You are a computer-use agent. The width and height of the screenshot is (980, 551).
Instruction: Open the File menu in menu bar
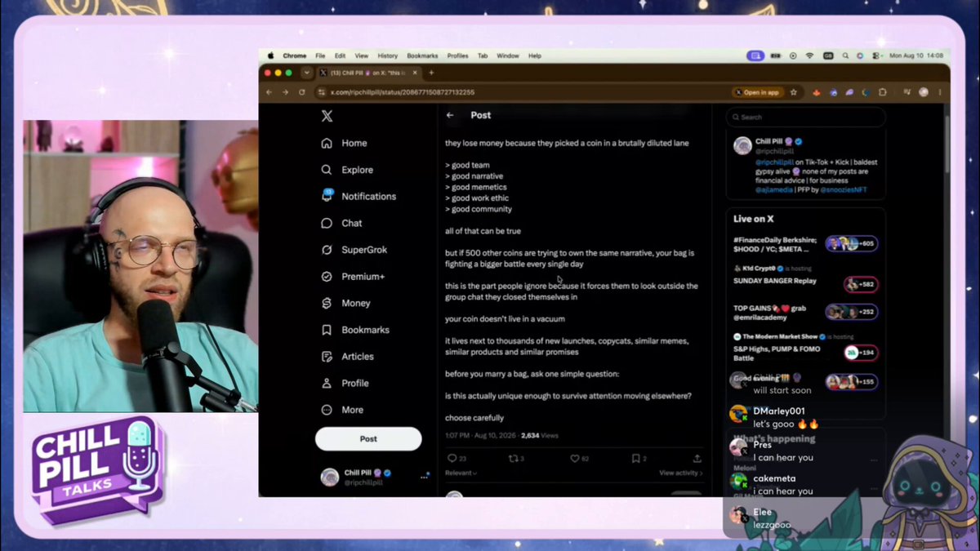coord(320,56)
